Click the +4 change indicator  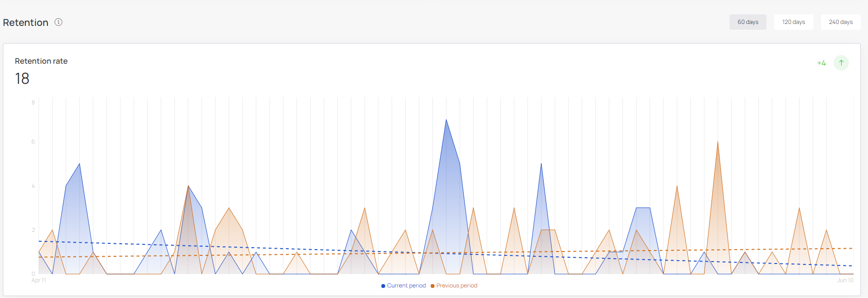click(x=822, y=63)
